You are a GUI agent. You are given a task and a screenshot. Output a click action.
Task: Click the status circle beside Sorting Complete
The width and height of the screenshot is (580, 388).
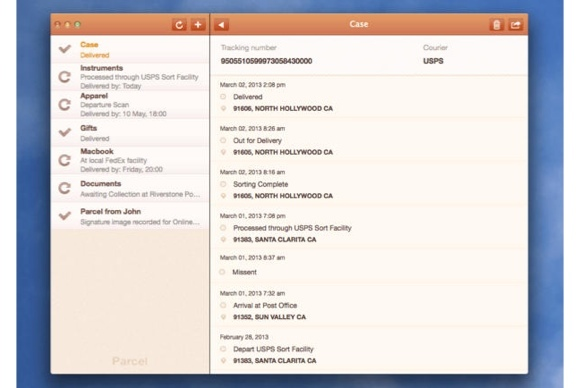(223, 184)
